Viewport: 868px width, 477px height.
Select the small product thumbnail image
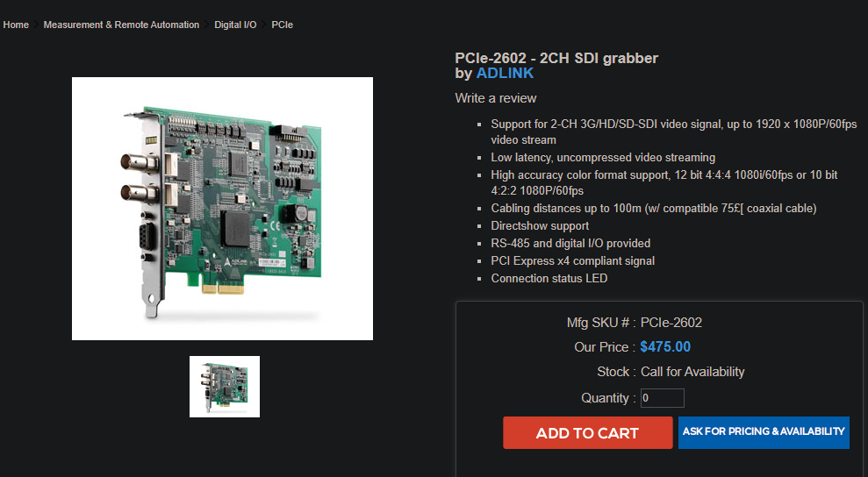225,387
